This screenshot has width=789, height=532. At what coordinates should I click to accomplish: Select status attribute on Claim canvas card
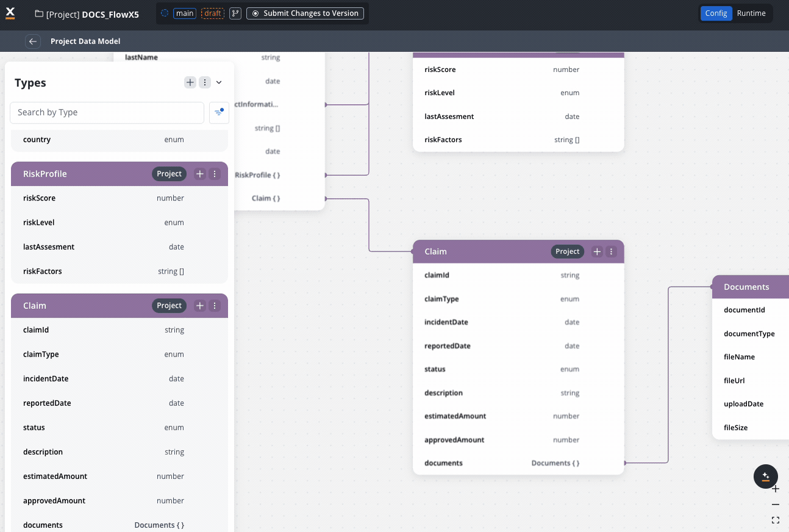coord(518,369)
